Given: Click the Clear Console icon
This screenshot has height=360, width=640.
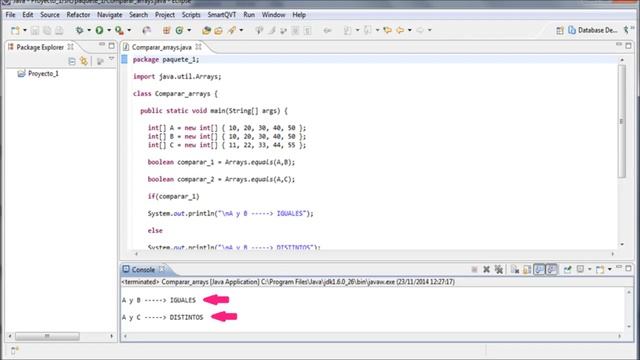Looking at the screenshot, I should [515, 269].
